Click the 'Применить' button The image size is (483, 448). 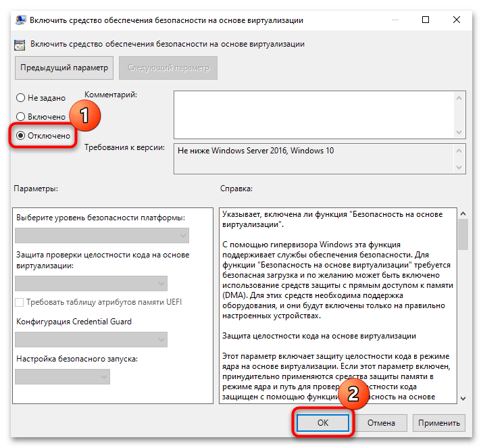click(439, 423)
